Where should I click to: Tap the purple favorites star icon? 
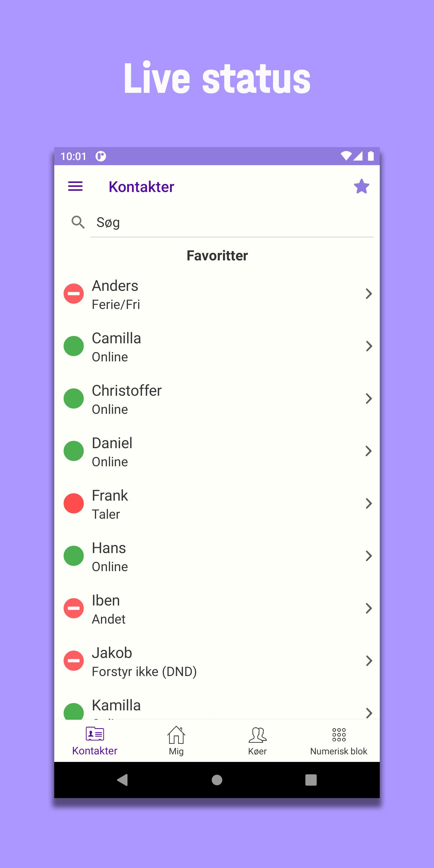click(362, 186)
